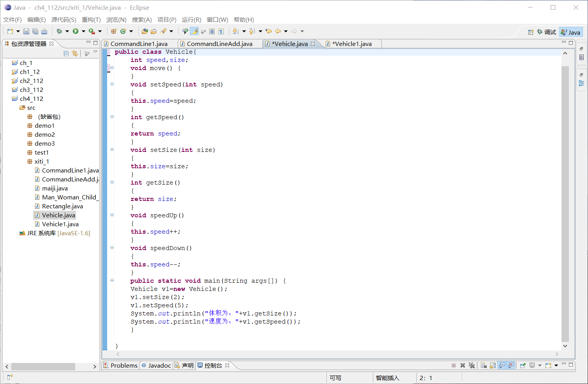Open the Open Console dropdown arrow
The height and width of the screenshot is (384, 588).
(x=556, y=365)
